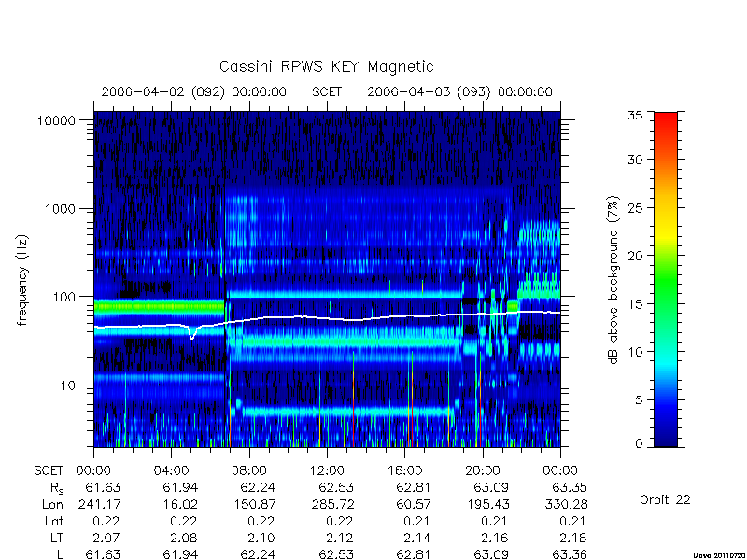Screen dimensions: 747x560
Task: Click the "Rs" row label
Action: point(57,488)
